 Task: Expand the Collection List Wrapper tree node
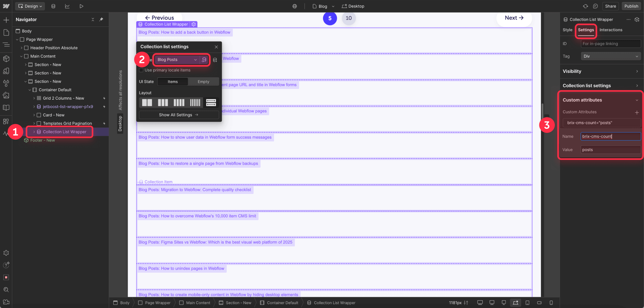point(34,132)
